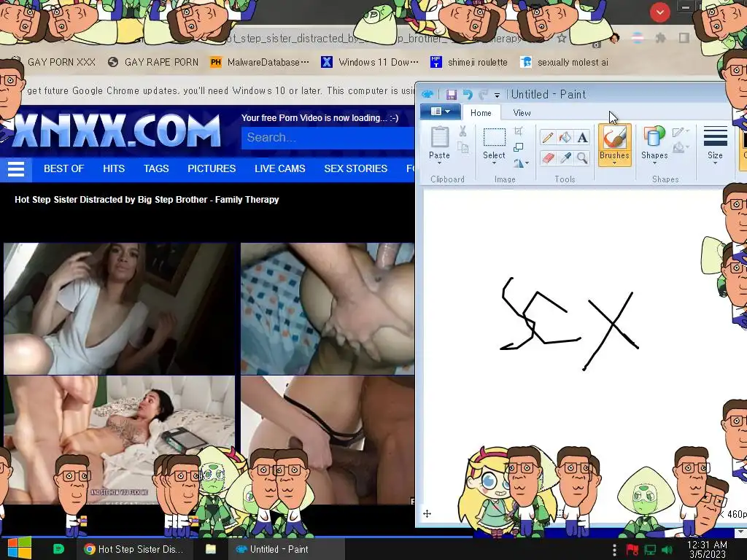
Task: Select the Fill with color bucket tool
Action: coord(565,138)
